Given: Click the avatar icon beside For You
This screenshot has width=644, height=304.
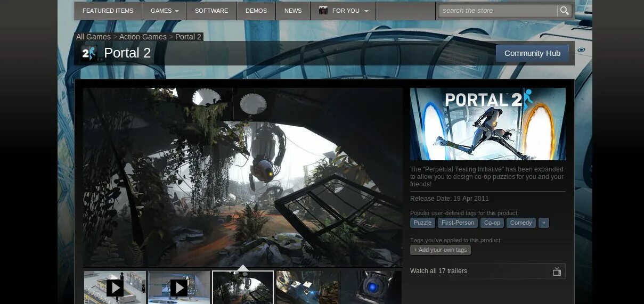Looking at the screenshot, I should pyautogui.click(x=323, y=11).
